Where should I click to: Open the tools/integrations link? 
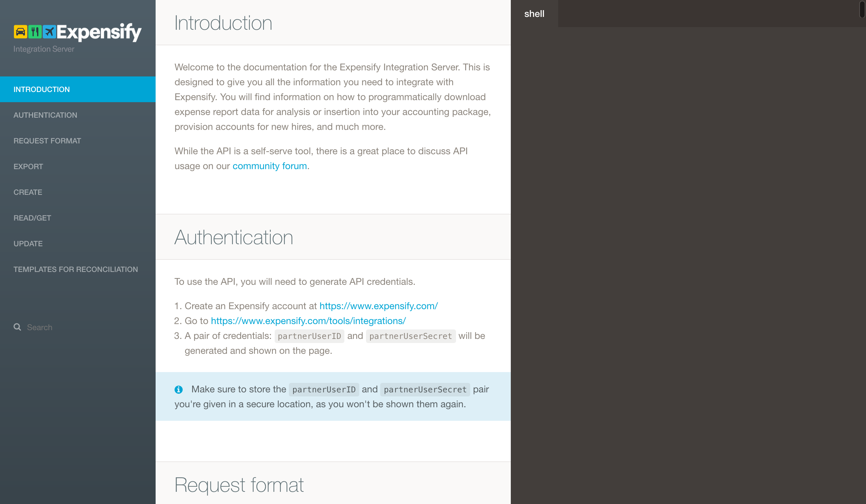[308, 321]
